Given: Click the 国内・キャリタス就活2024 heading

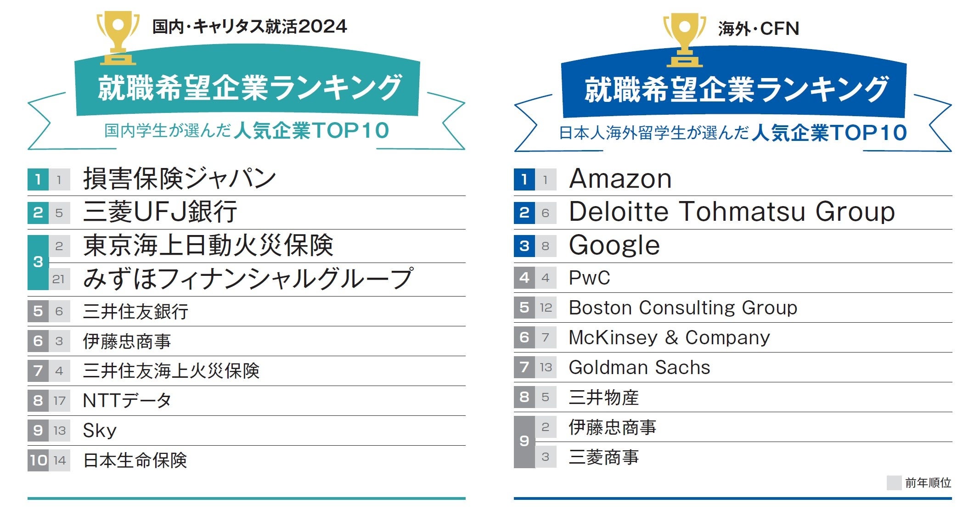Looking at the screenshot, I should coord(249,26).
